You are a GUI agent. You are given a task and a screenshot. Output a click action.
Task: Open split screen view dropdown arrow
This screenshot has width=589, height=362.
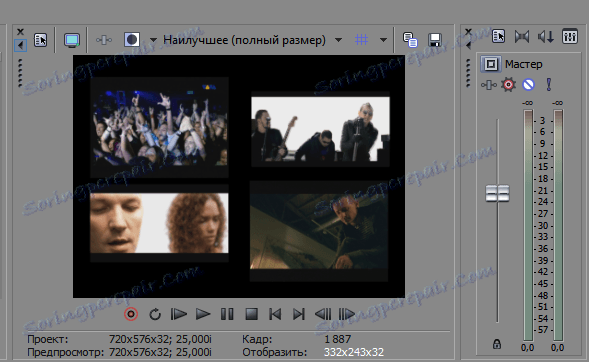pos(153,39)
